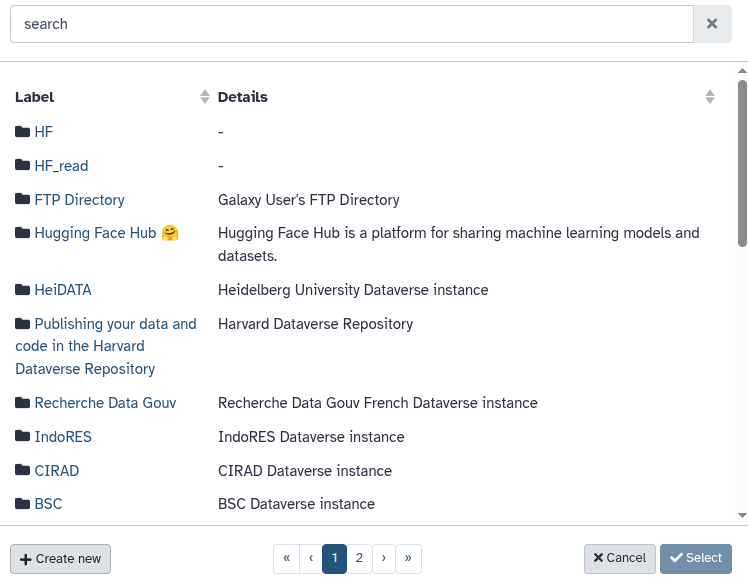This screenshot has width=748, height=588.
Task: Click the folder icon next to HF
Action: coord(22,132)
